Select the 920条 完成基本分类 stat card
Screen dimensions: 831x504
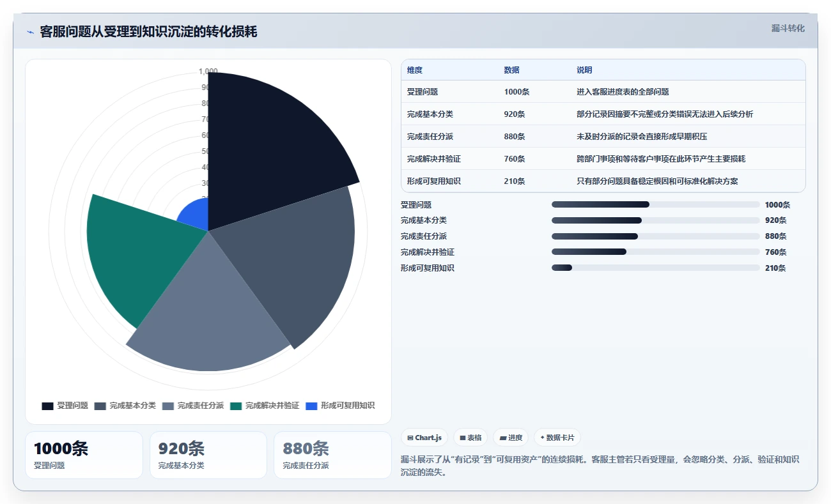pyautogui.click(x=208, y=455)
